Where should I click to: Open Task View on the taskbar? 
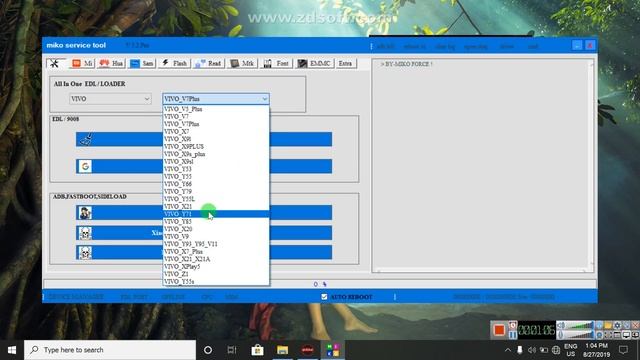click(x=232, y=350)
